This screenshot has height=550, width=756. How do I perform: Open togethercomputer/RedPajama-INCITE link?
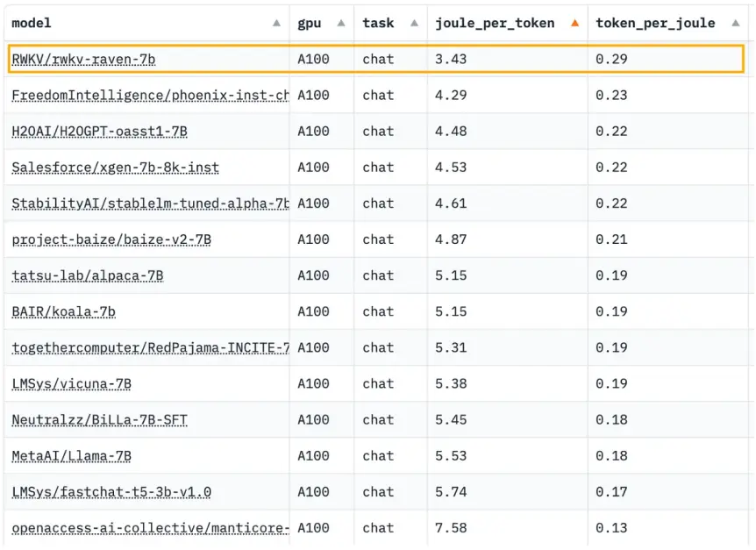click(151, 348)
